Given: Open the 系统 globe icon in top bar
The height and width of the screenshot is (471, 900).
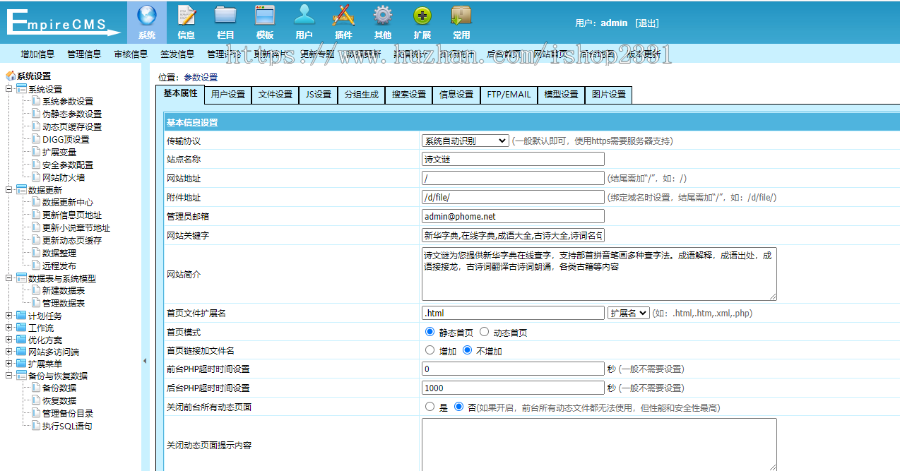Looking at the screenshot, I should 147,20.
